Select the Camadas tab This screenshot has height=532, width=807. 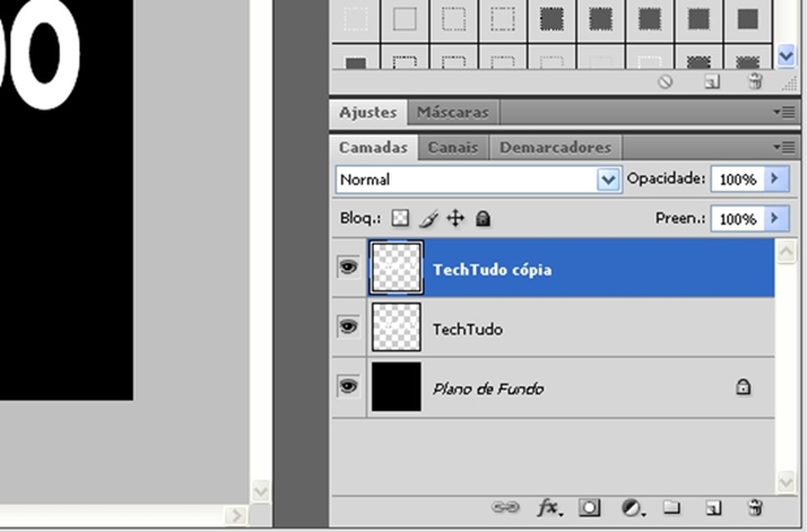373,148
